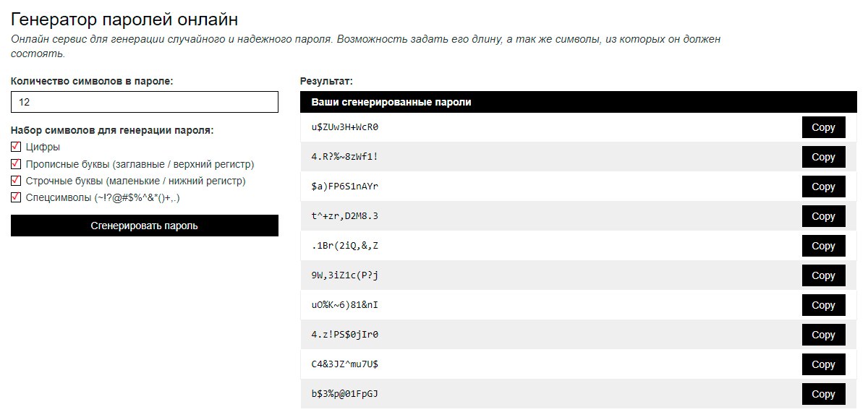Copy password uO%K~6)81&nI
Image resolution: width=868 pixels, height=420 pixels.
tap(823, 305)
